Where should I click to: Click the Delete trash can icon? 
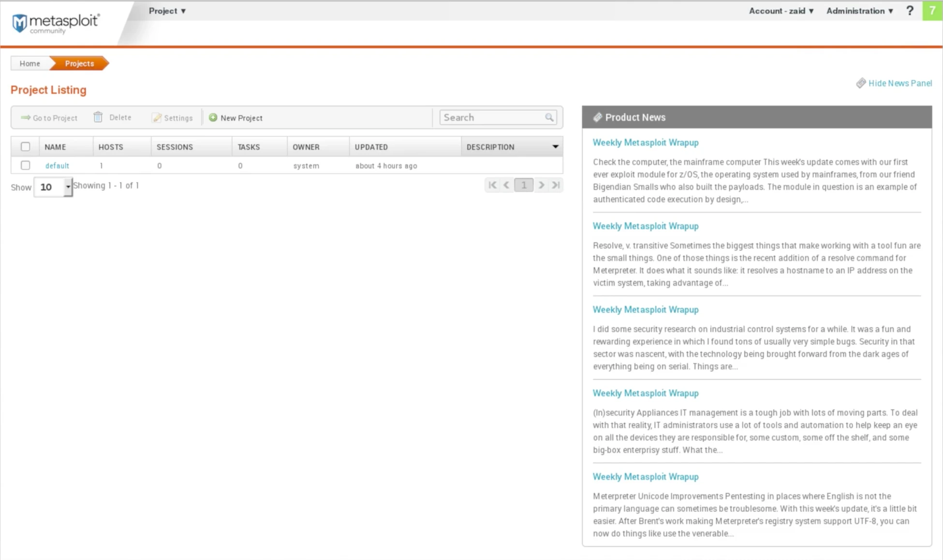coord(98,117)
